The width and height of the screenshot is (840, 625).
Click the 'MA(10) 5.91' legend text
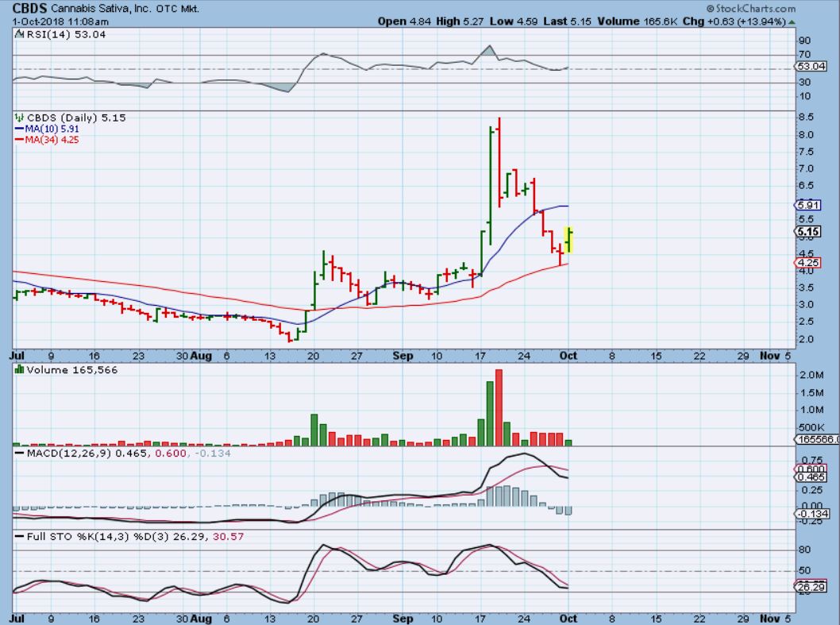pyautogui.click(x=52, y=129)
